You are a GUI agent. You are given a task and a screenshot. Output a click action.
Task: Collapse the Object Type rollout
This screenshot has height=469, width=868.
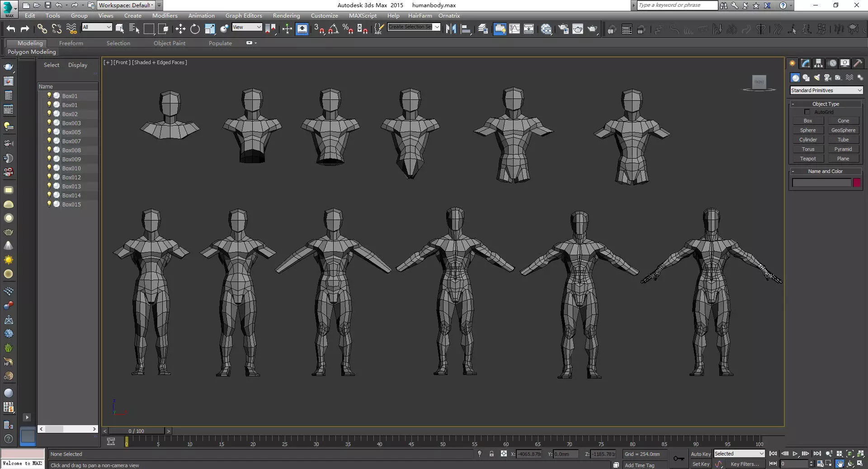pos(826,104)
